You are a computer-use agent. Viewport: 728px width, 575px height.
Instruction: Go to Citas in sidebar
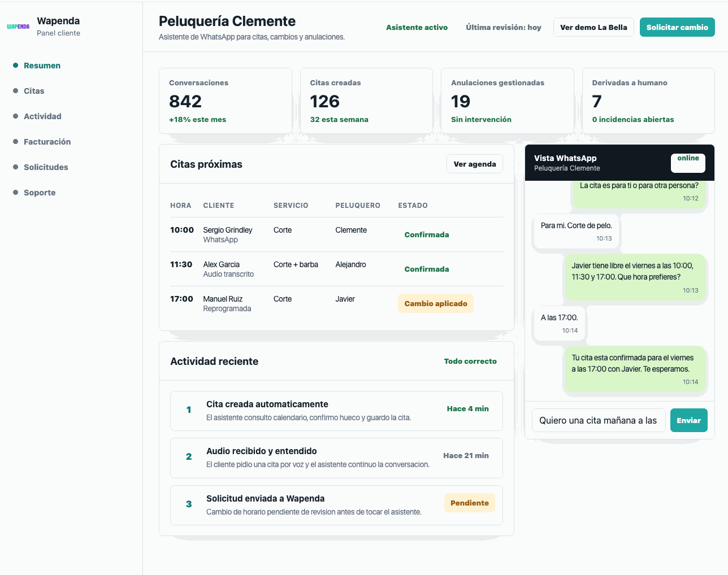34,91
